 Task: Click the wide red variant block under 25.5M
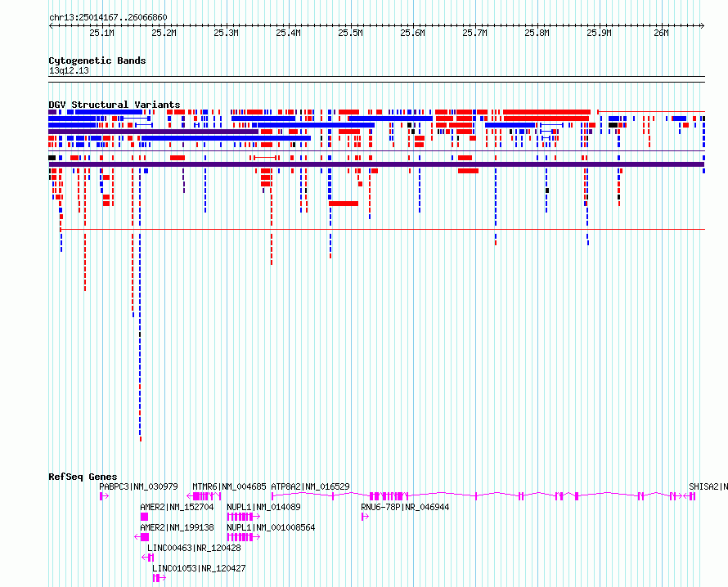click(344, 204)
